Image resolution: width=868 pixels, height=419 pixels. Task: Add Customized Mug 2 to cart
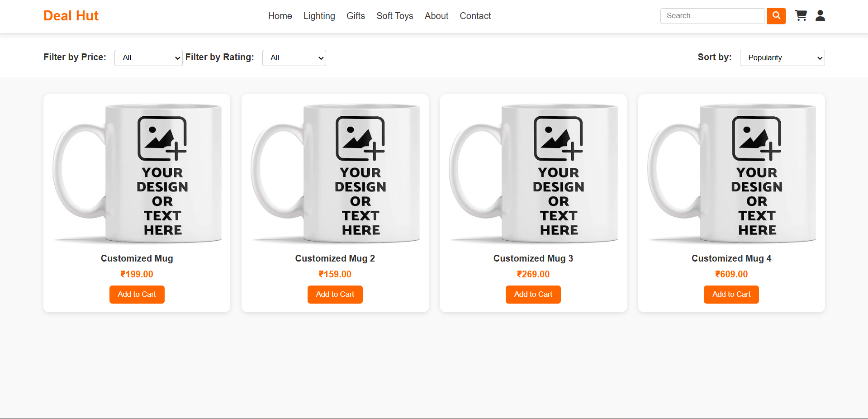(x=335, y=295)
